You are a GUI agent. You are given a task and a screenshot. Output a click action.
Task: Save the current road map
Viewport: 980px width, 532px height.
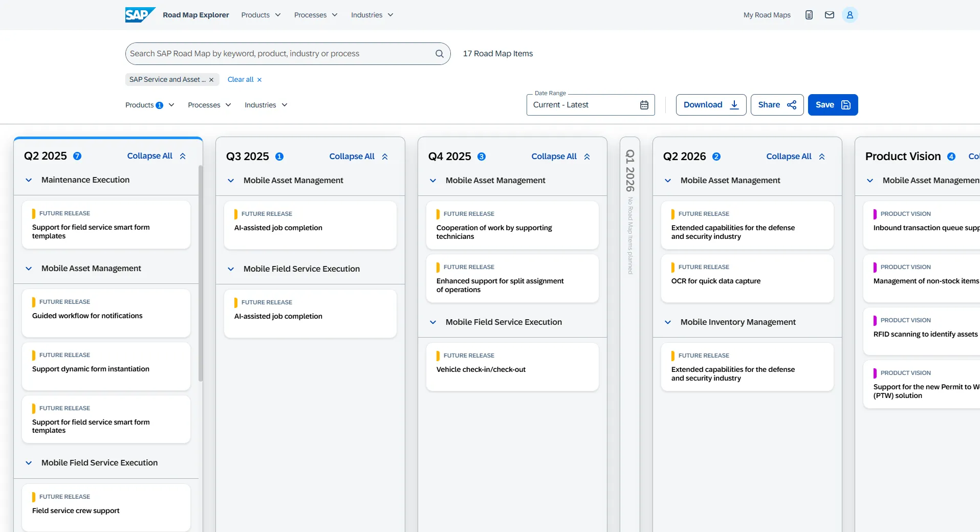click(832, 105)
